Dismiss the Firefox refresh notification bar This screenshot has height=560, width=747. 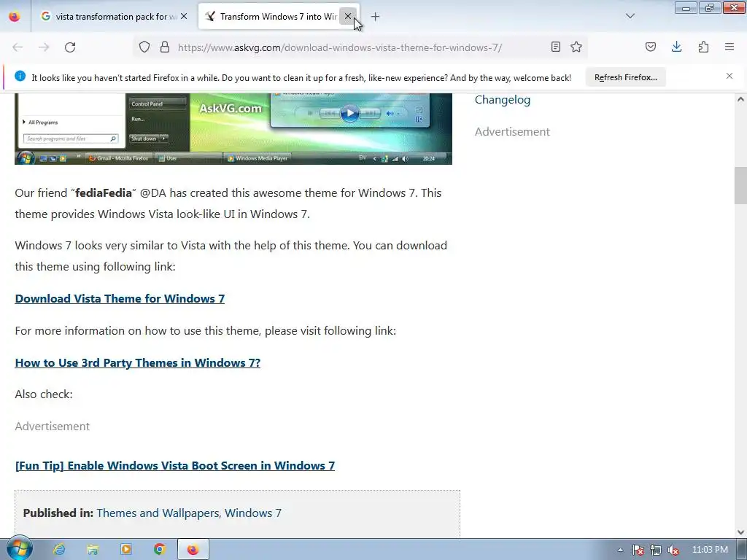729,76
